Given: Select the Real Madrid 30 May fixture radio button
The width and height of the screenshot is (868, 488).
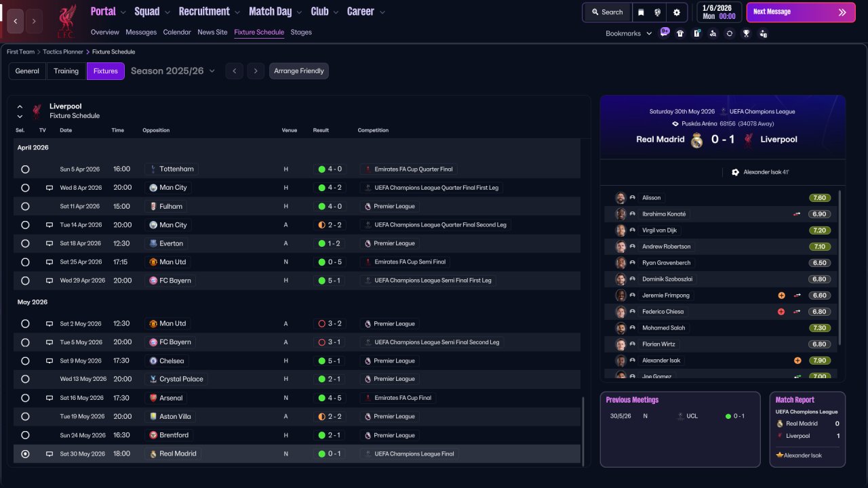Looking at the screenshot, I should coord(25,453).
